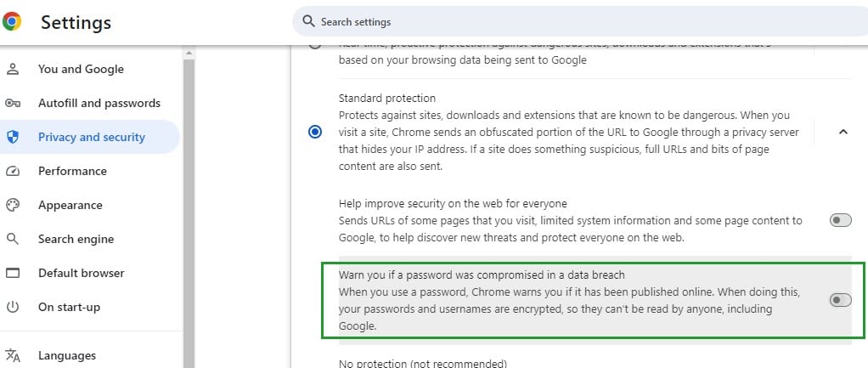Click 'based on your browsing data' description text
868x368 pixels.
click(462, 59)
